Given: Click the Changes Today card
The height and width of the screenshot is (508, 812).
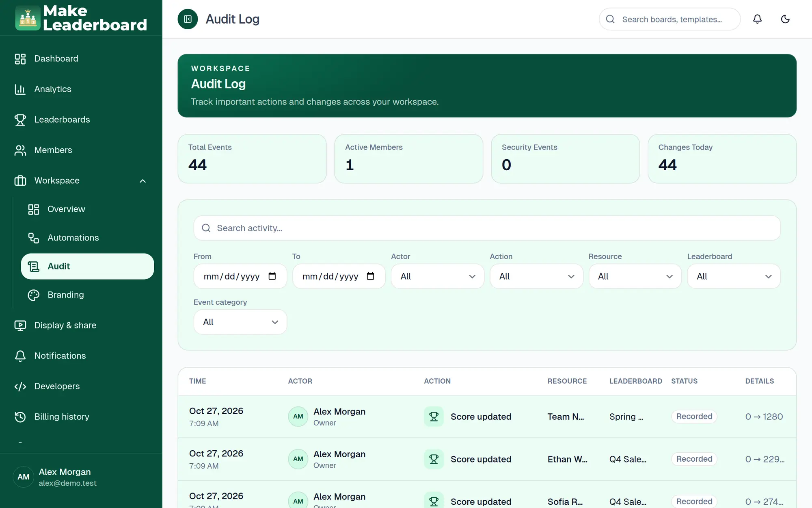Looking at the screenshot, I should tap(722, 159).
